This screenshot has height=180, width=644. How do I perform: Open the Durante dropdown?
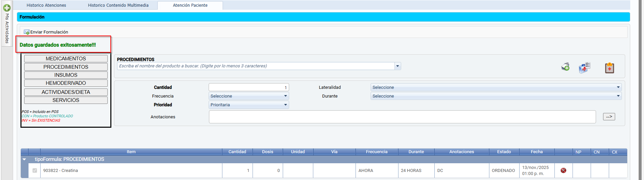tap(496, 96)
